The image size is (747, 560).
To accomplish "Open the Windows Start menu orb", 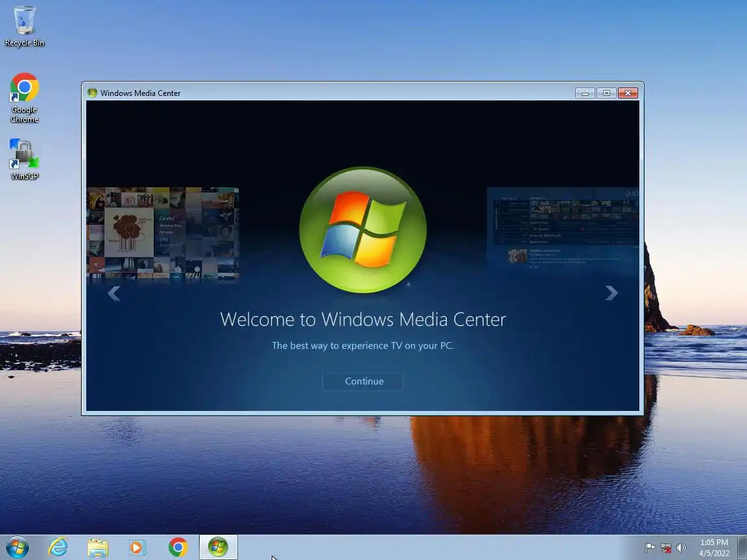I will (x=17, y=547).
